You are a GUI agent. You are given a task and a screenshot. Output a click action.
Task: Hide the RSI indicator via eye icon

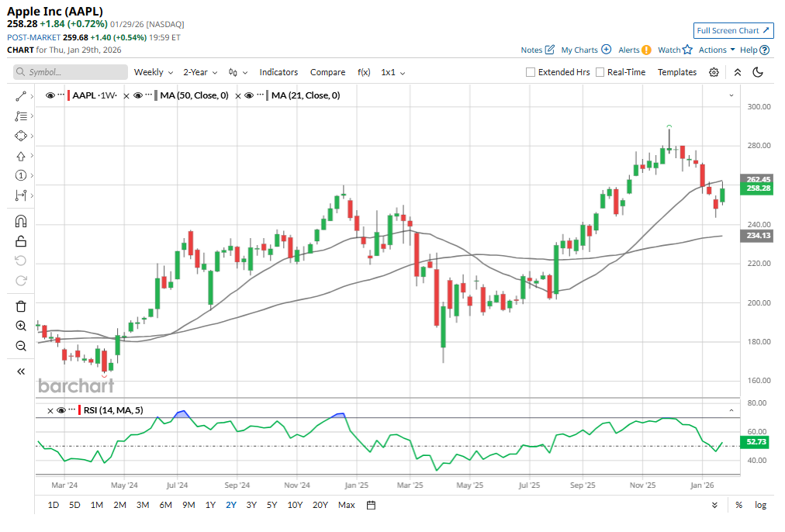(x=62, y=411)
